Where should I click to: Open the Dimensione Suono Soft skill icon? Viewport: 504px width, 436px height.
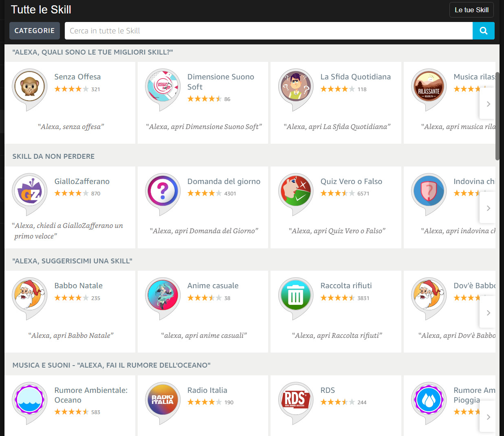click(x=163, y=89)
